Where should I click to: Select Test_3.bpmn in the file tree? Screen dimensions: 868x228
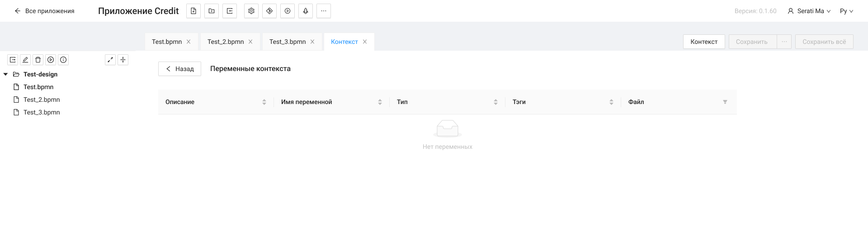(42, 112)
